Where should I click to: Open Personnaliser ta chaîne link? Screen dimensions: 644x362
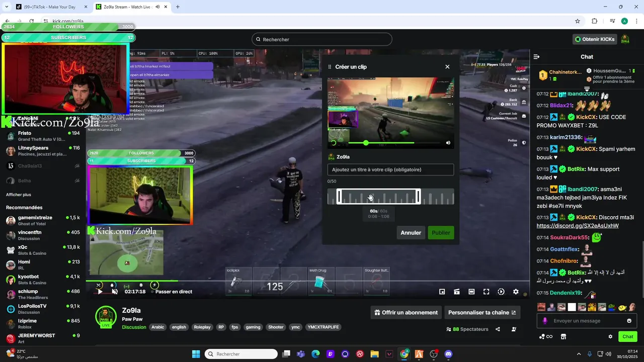[482, 312]
